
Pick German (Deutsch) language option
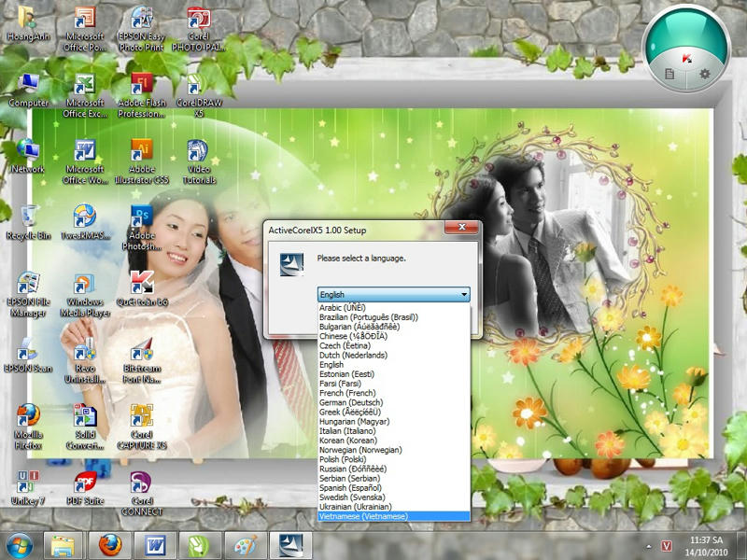pos(353,402)
